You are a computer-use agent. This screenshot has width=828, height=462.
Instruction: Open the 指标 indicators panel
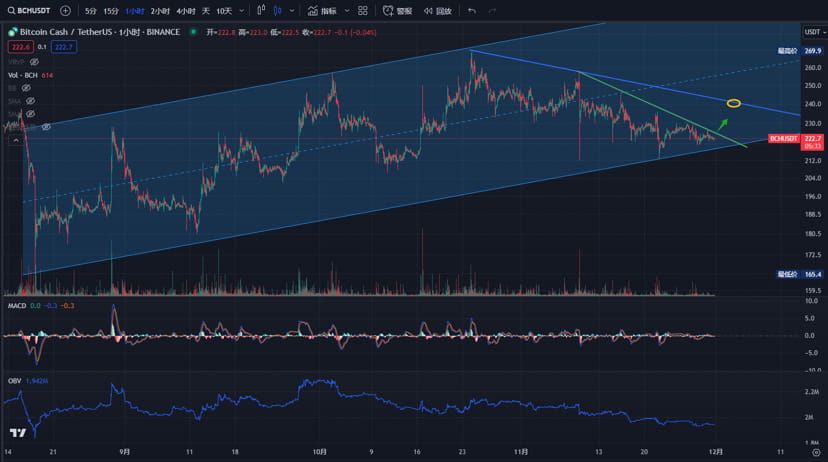pyautogui.click(x=322, y=11)
